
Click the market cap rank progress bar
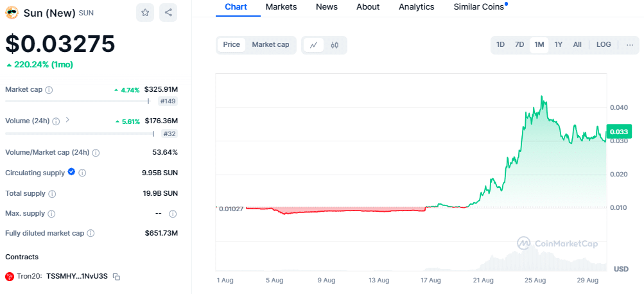(x=77, y=101)
